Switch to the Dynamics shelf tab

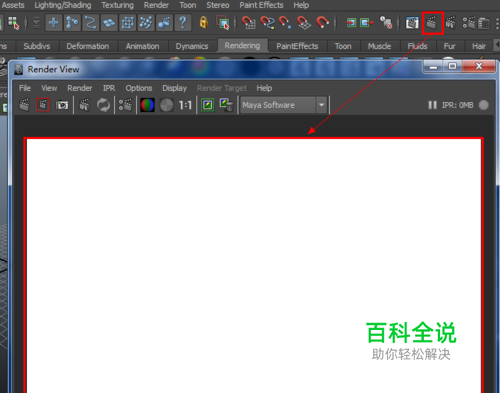pyautogui.click(x=192, y=46)
